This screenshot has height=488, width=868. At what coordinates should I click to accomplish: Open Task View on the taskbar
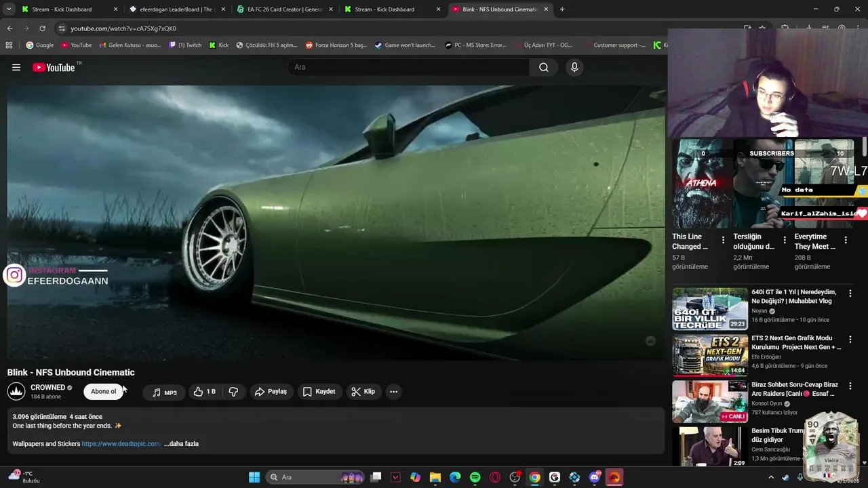tap(376, 477)
